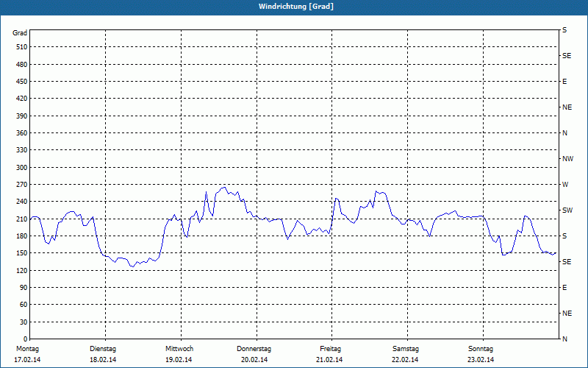Select the 'N' compass label level with 0

tap(564, 339)
